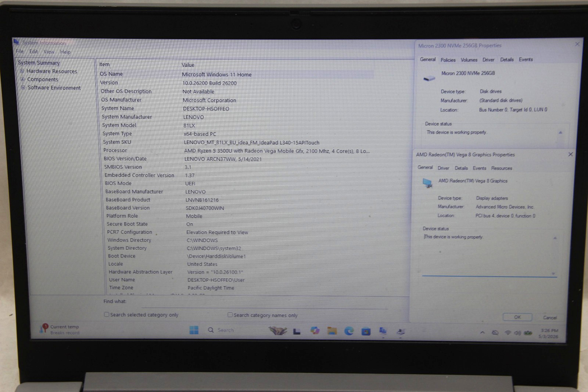588x392 pixels.
Task: Open volume tray icon
Action: pyautogui.click(x=517, y=333)
